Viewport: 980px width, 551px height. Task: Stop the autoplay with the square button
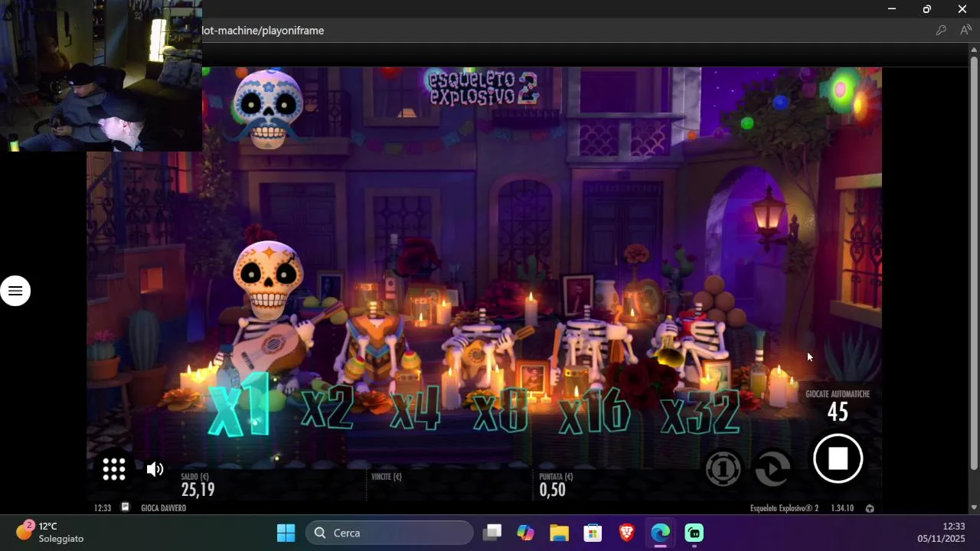[x=838, y=458]
